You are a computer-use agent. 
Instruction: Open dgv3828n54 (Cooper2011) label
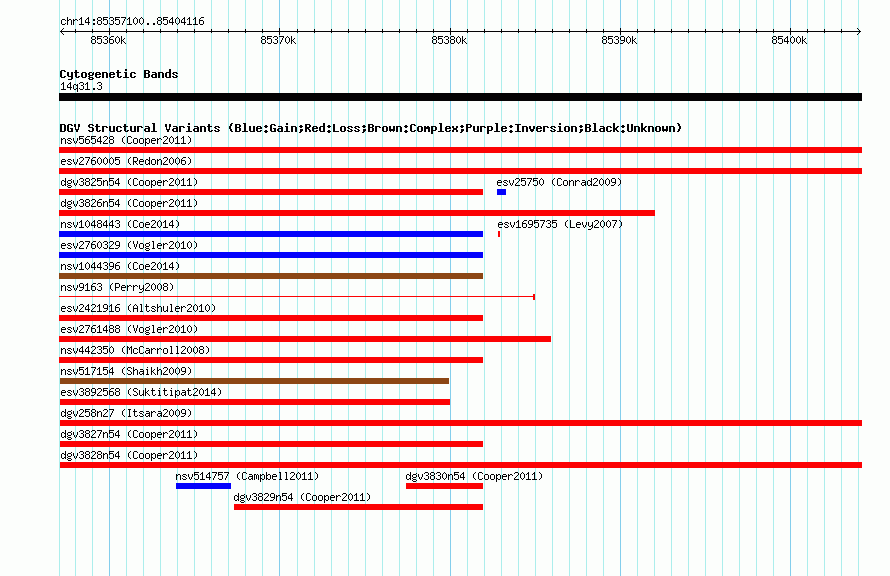(x=129, y=455)
